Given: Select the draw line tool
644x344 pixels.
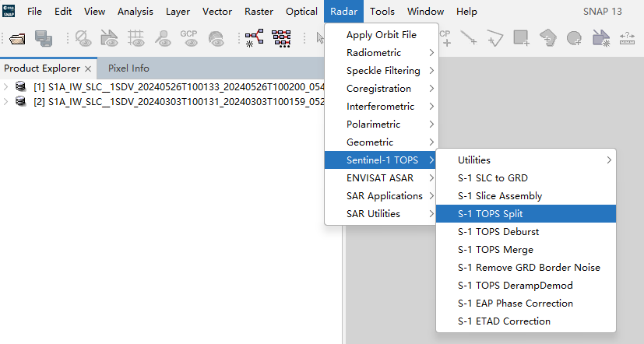Looking at the screenshot, I should tap(469, 38).
